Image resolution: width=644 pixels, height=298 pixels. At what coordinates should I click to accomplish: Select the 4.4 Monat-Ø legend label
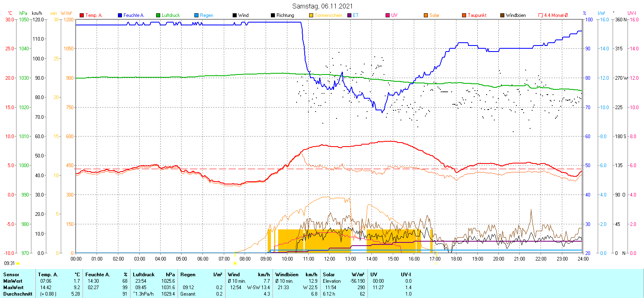[556, 15]
